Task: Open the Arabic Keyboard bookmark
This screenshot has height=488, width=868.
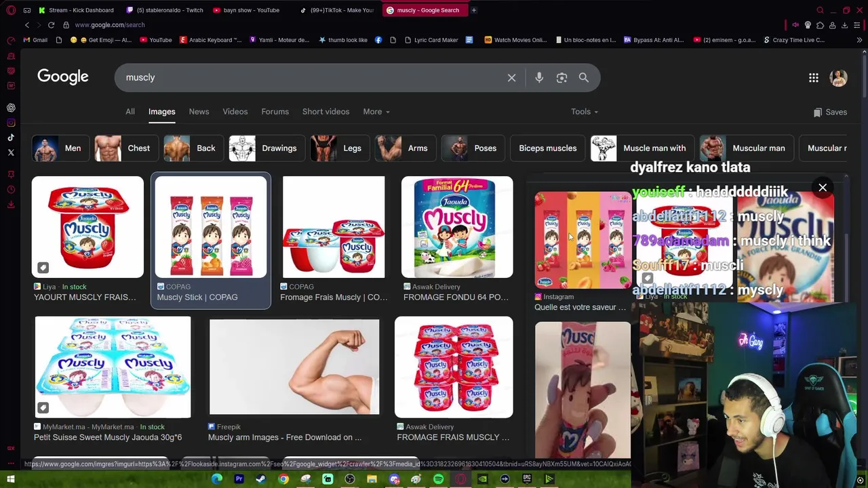Action: (210, 40)
